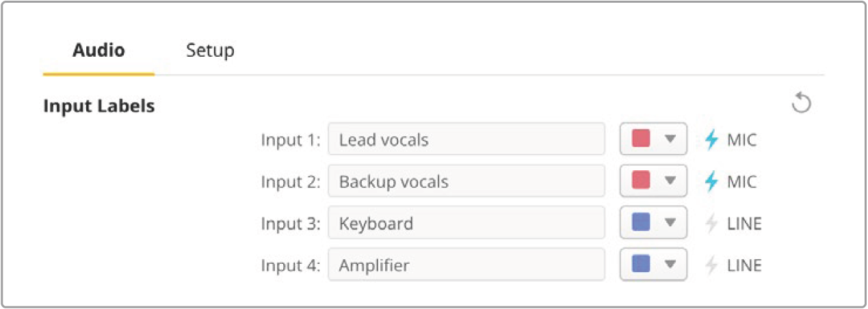This screenshot has width=868, height=309.
Task: Click the reset Input Labels icon
Action: click(801, 104)
